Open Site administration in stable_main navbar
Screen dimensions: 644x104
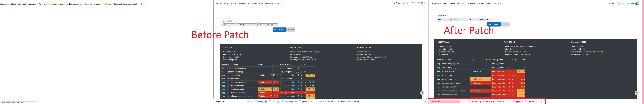(266, 4)
